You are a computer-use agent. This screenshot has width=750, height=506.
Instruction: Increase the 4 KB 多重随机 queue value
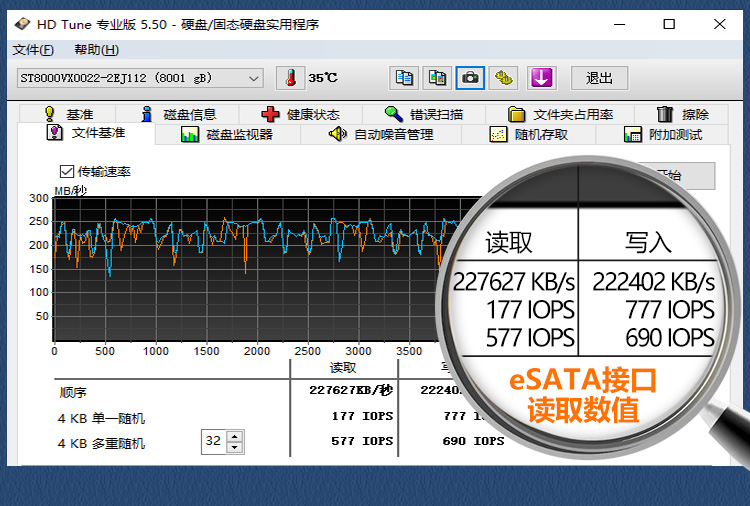pyautogui.click(x=234, y=437)
